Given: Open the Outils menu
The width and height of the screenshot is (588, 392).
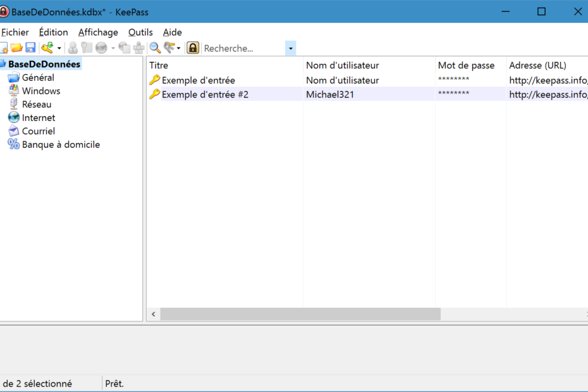Looking at the screenshot, I should click(x=140, y=32).
